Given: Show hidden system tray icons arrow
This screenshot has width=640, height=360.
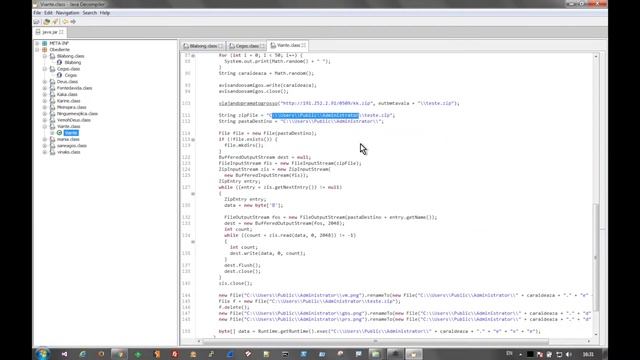Looking at the screenshot, I should coord(520,354).
